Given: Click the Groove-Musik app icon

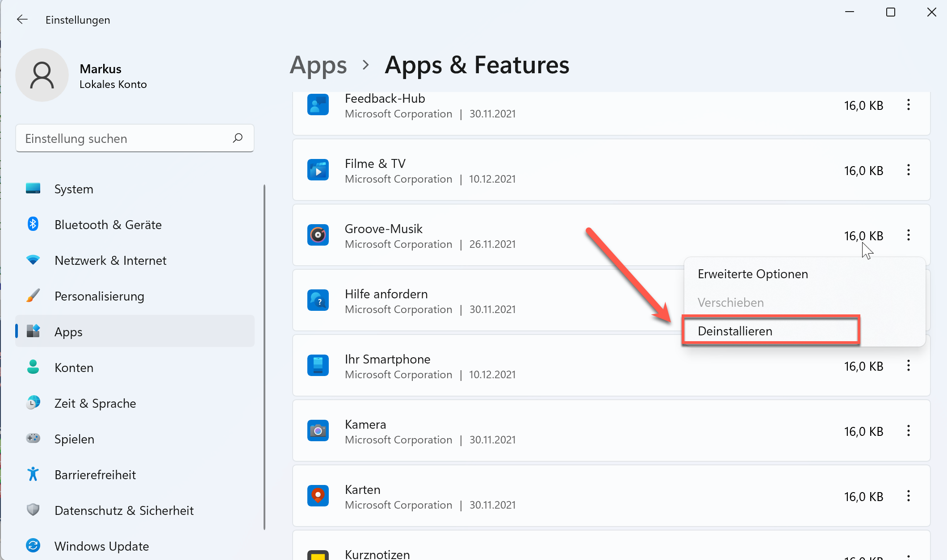Looking at the screenshot, I should coord(318,235).
